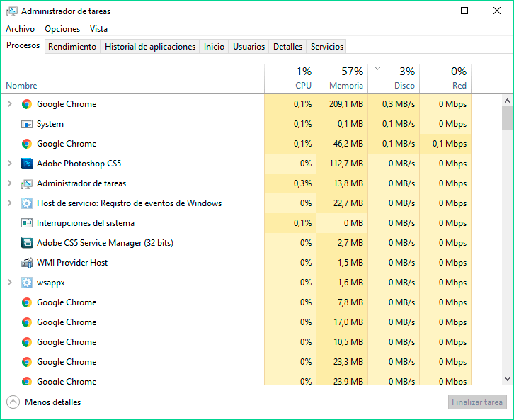The image size is (514, 420).
Task: Click the sort arrow above the Disco column
Action: [x=377, y=69]
